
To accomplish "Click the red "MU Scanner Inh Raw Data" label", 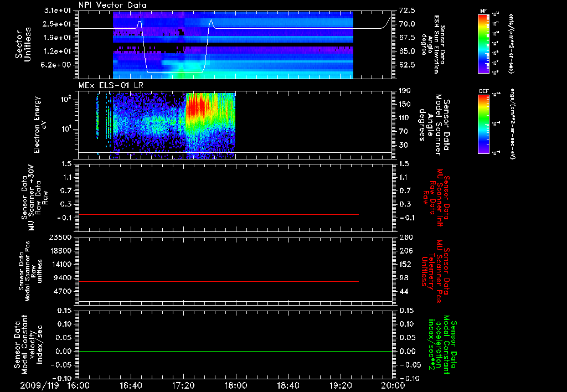I will [436, 198].
